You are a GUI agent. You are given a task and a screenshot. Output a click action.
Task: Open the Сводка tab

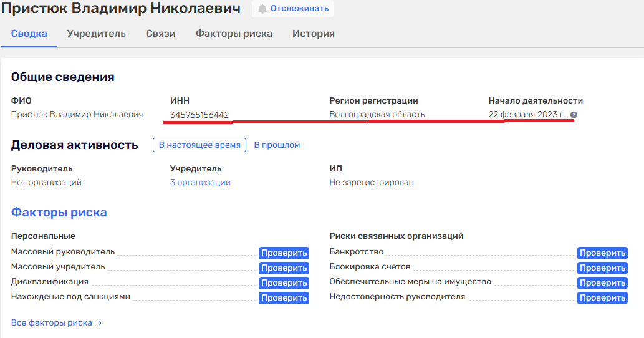tap(29, 34)
